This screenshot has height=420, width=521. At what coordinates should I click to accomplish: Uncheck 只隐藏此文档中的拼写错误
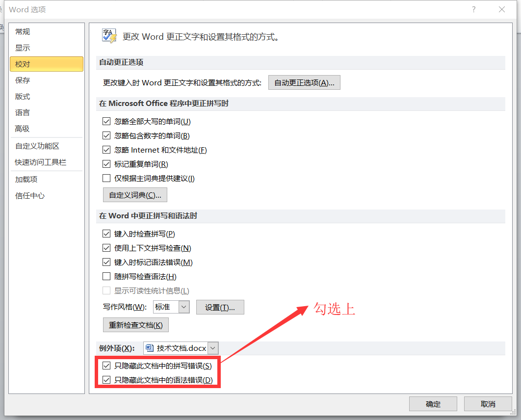point(106,366)
